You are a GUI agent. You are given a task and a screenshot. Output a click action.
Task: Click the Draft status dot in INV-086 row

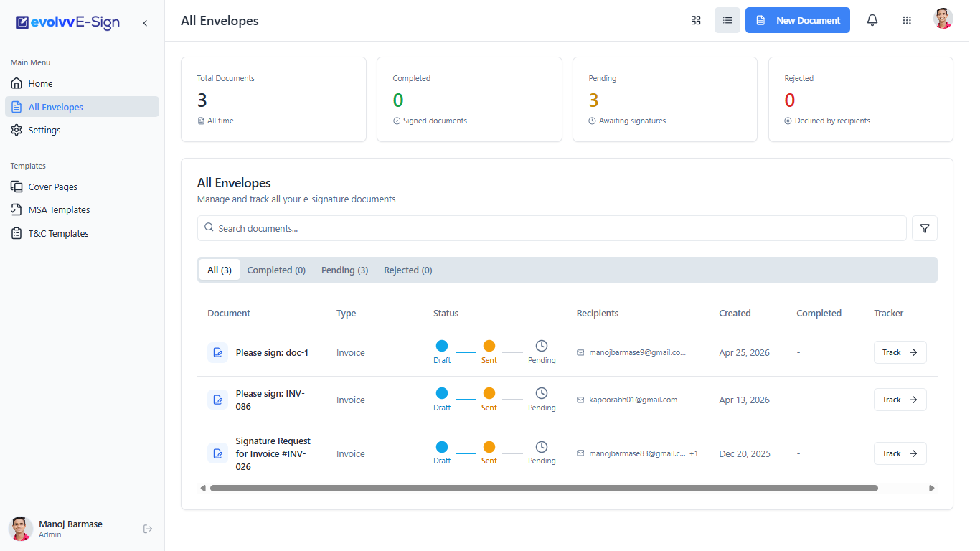pyautogui.click(x=442, y=393)
